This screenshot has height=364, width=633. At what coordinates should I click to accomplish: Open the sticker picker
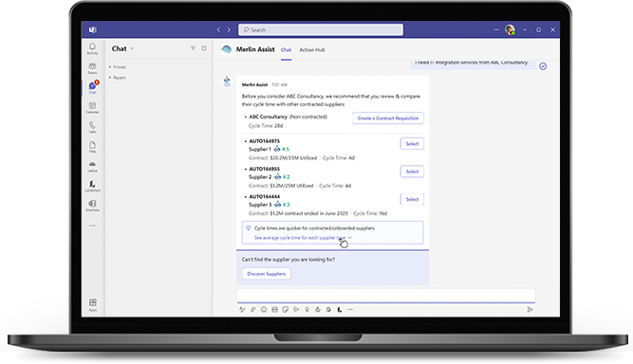286,310
